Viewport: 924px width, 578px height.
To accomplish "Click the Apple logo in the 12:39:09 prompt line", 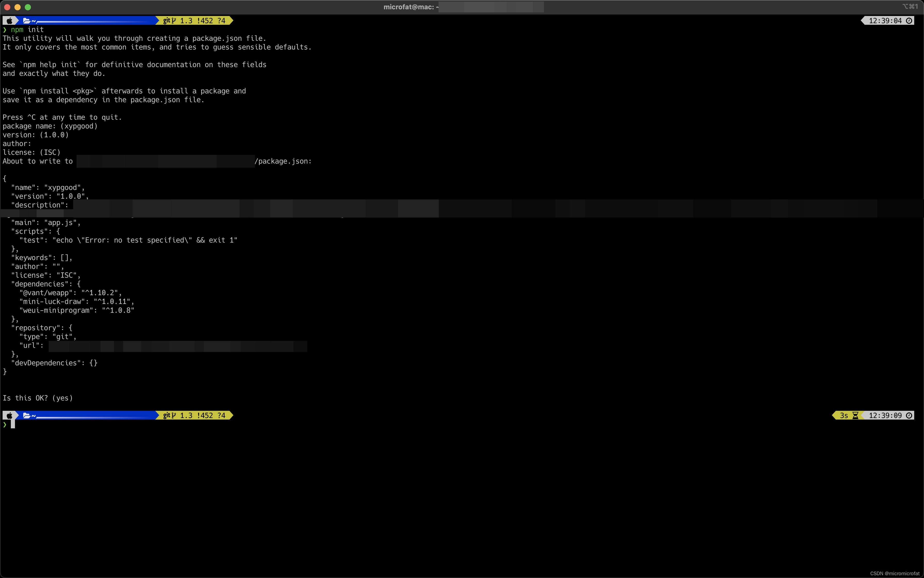I will pyautogui.click(x=10, y=415).
